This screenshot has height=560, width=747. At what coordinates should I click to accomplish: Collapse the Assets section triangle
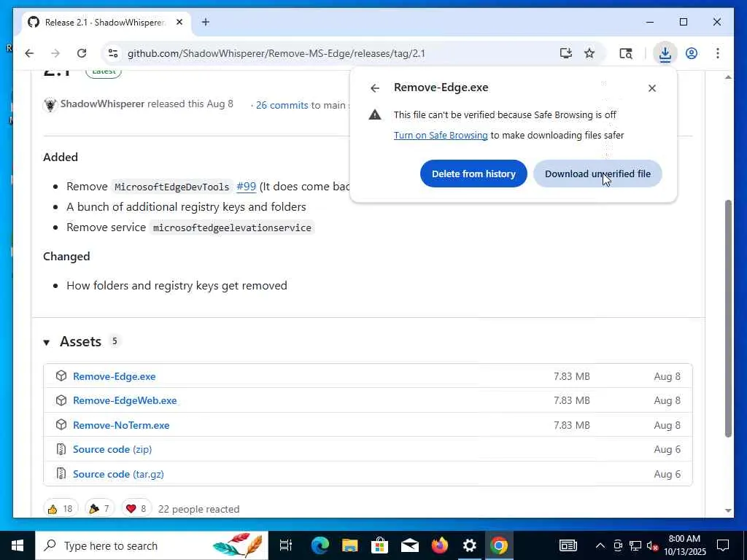point(47,343)
